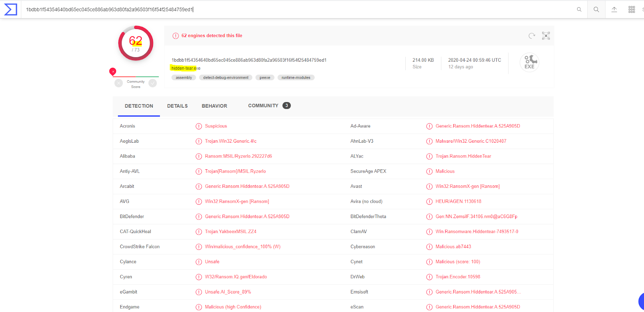Screen dimensions: 644x312
Task: Click the warning icon in ClamAV row
Action: click(429, 232)
